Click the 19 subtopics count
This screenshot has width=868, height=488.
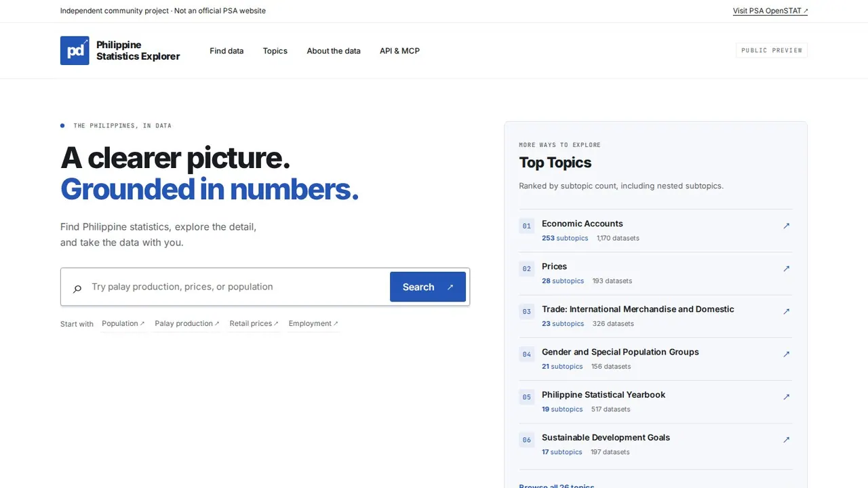tap(562, 409)
